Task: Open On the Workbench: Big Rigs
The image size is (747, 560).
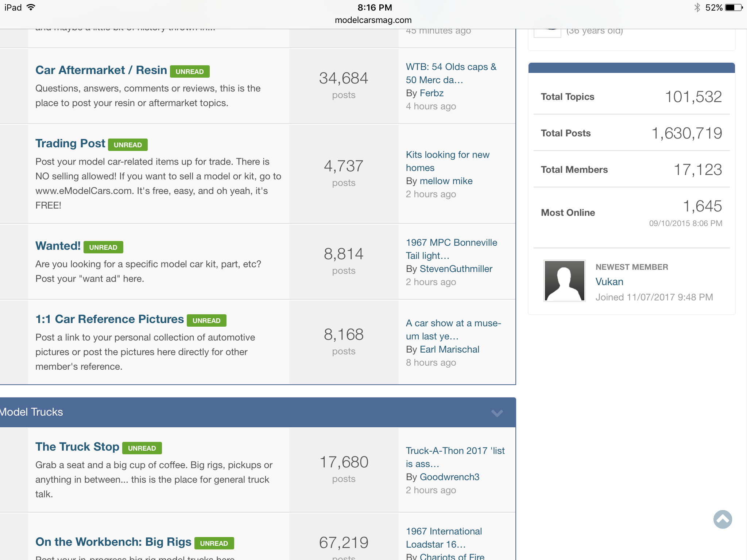Action: (113, 542)
